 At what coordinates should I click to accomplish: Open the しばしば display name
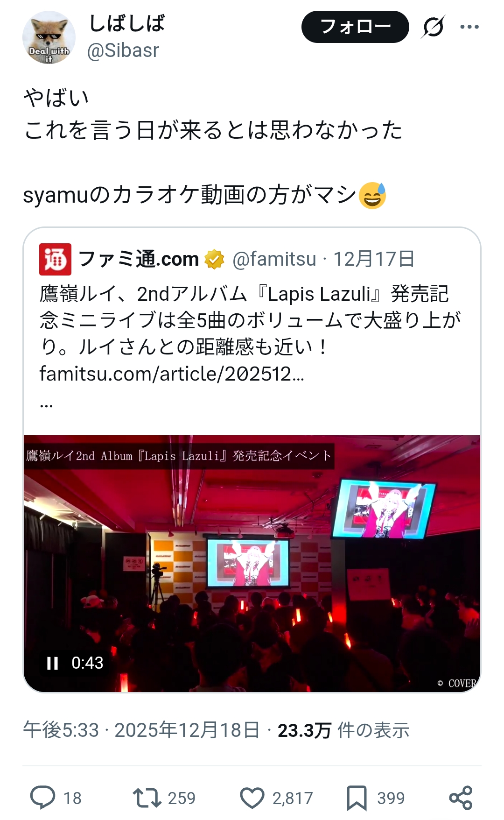[x=127, y=23]
